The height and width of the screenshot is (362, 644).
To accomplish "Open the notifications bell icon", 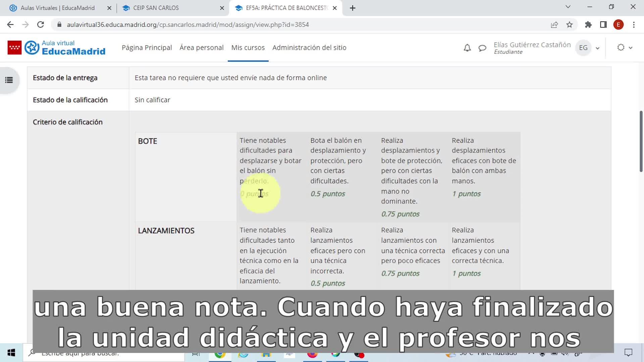I will [x=467, y=48].
